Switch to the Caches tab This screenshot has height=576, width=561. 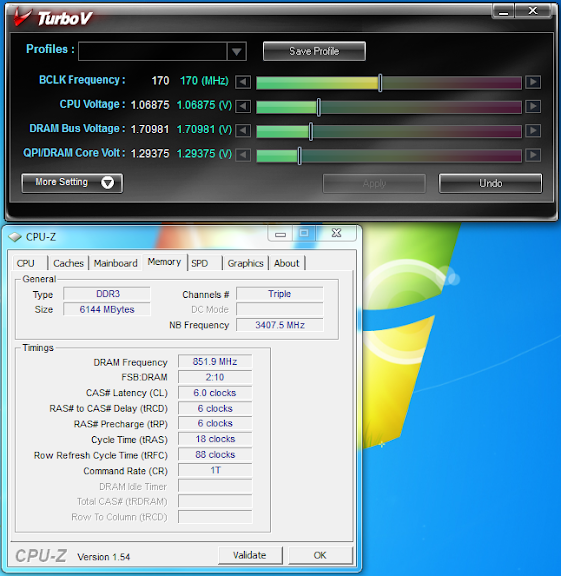coord(68,263)
